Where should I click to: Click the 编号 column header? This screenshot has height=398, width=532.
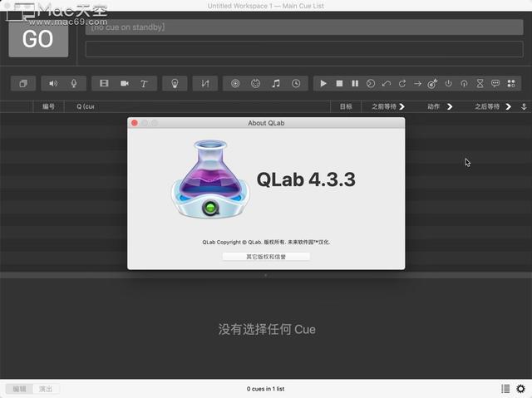click(48, 107)
